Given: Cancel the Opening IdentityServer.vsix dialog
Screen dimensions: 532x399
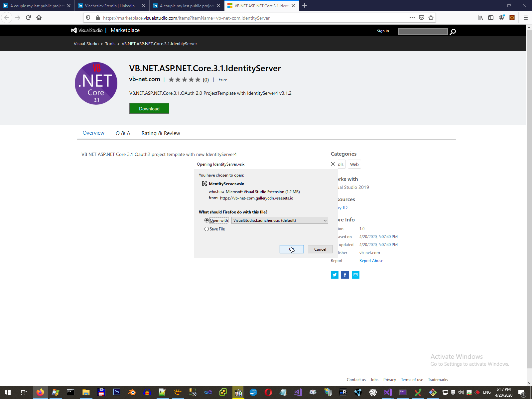Looking at the screenshot, I should click(320, 249).
